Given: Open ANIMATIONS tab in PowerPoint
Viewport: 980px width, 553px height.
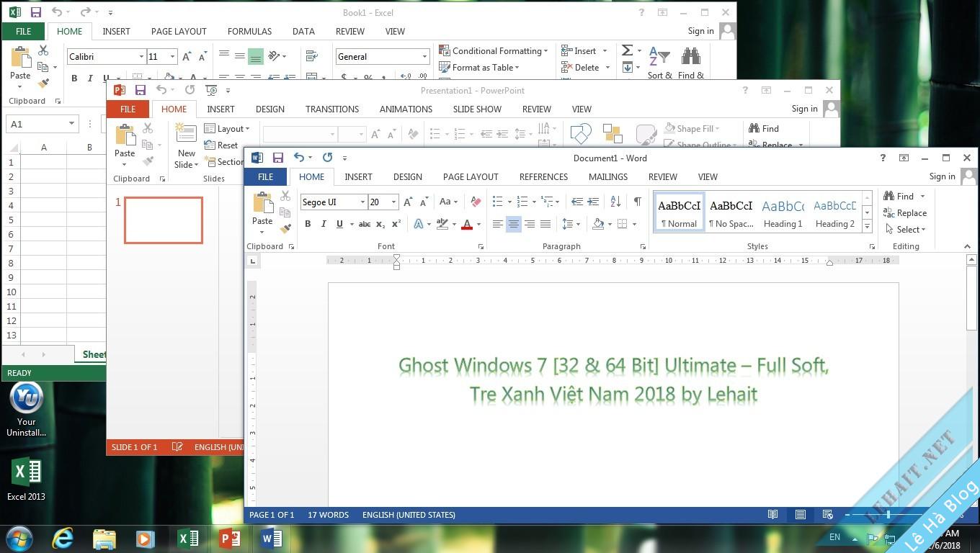Looking at the screenshot, I should pyautogui.click(x=406, y=109).
